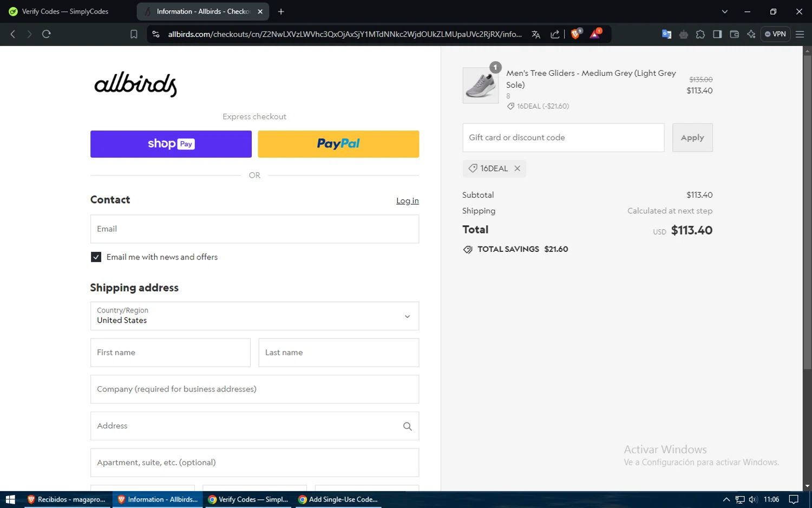Image resolution: width=812 pixels, height=508 pixels.
Task: Show hidden system tray icons
Action: [726, 499]
